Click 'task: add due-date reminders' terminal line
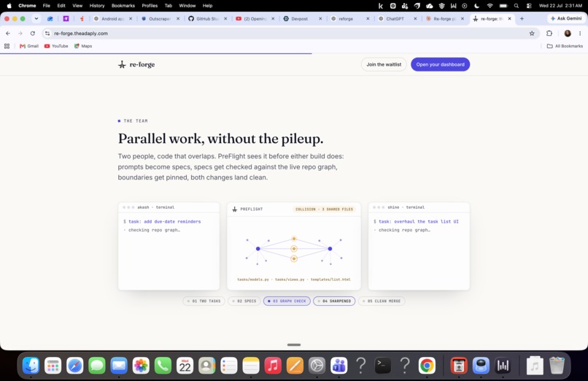The image size is (588, 381). point(165,222)
